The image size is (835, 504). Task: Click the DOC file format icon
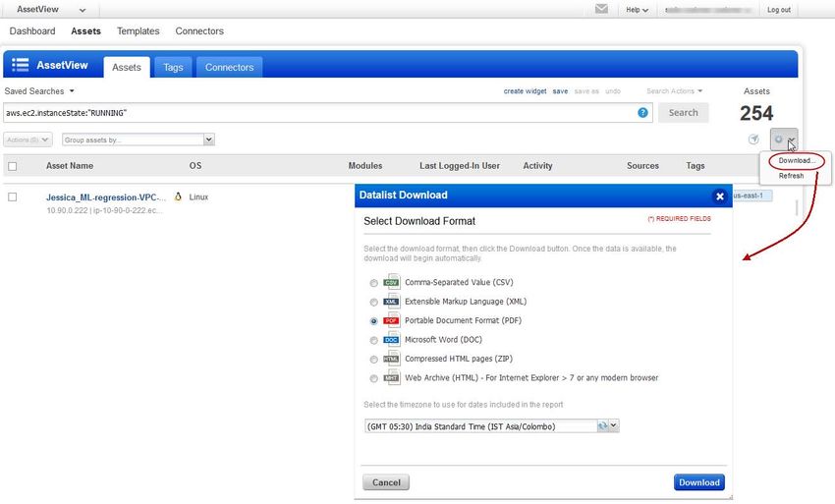[x=391, y=339]
